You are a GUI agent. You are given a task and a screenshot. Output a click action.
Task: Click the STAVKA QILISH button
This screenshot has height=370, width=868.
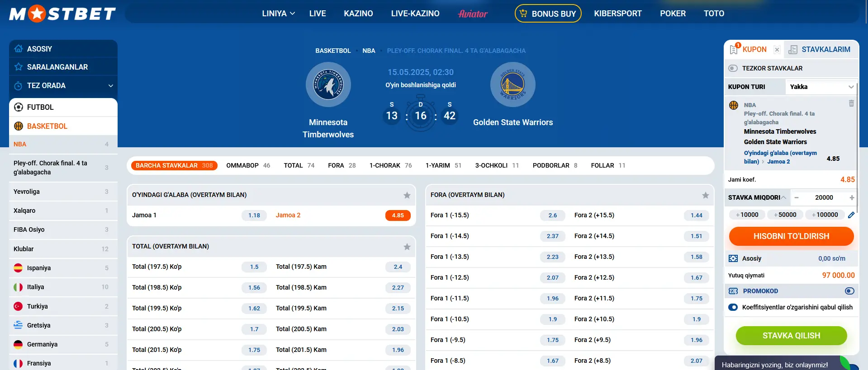coord(792,336)
